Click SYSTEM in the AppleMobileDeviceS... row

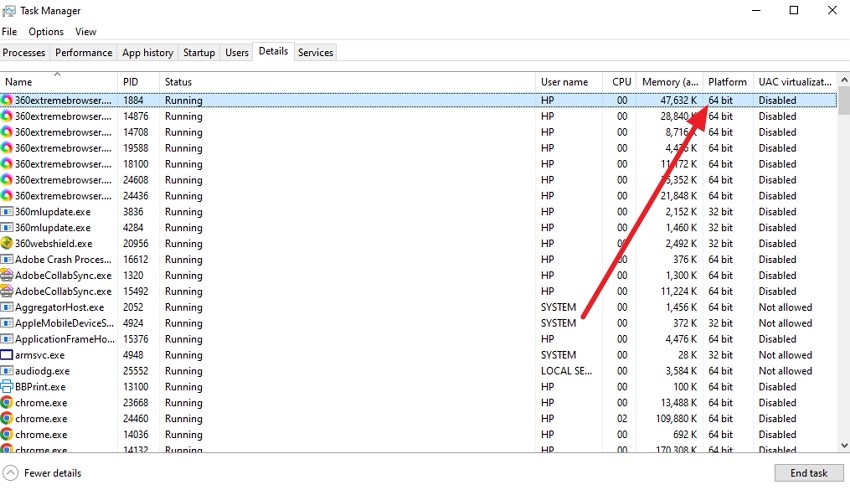pos(558,323)
